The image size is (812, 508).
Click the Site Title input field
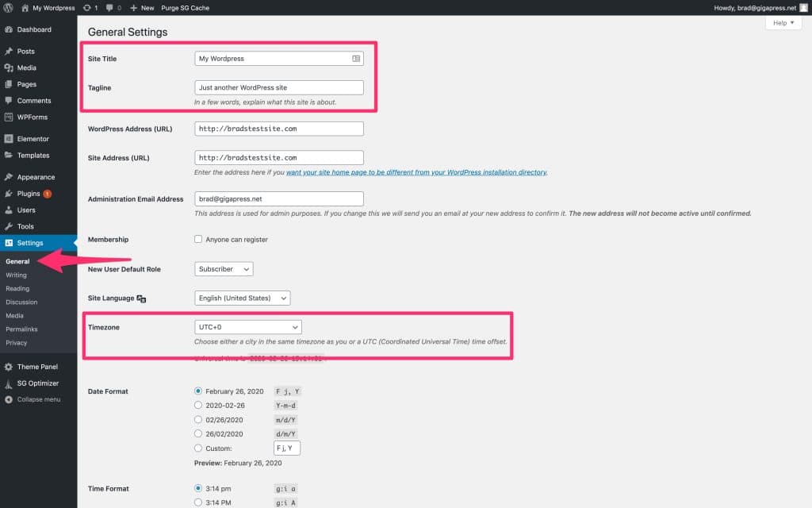coord(279,59)
